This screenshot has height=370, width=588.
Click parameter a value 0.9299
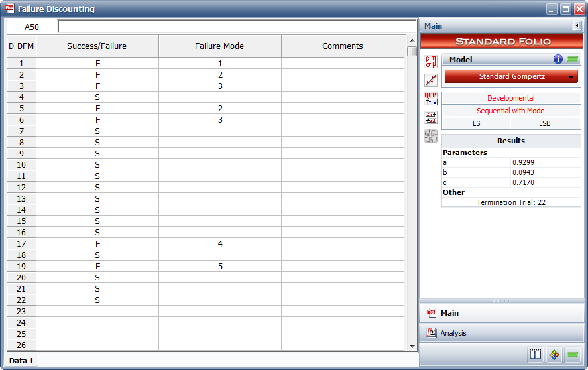tap(524, 162)
